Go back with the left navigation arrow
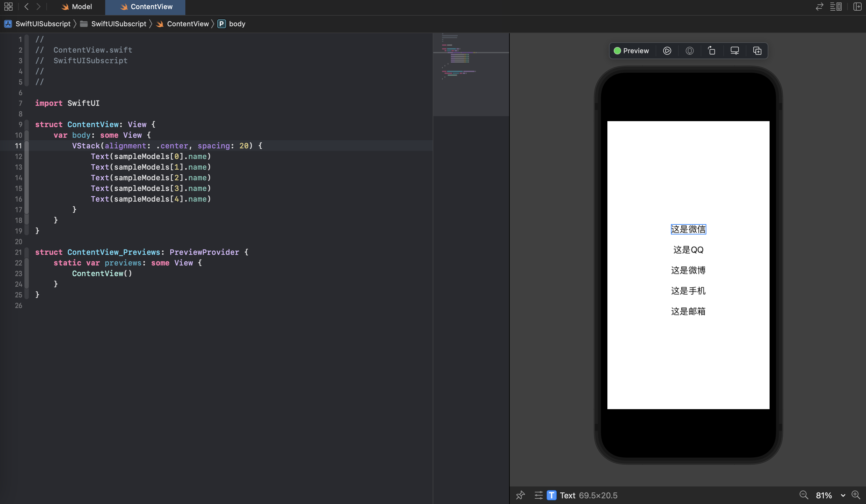Viewport: 866px width, 504px height. click(x=27, y=7)
